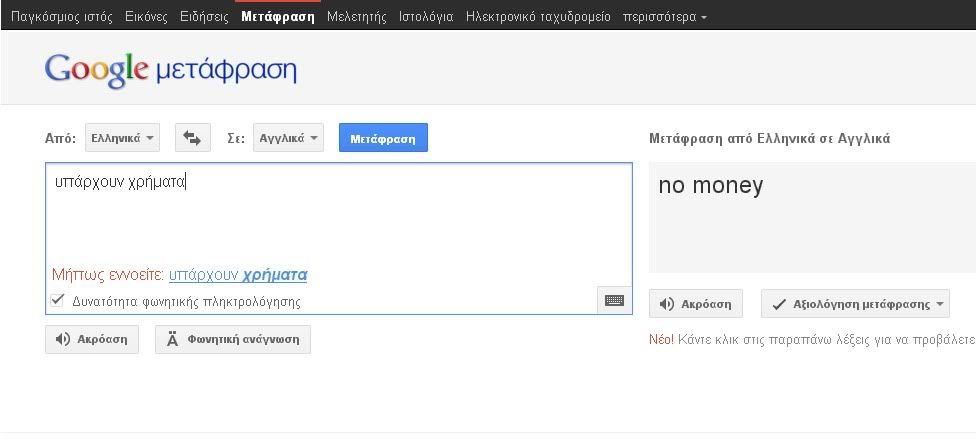The image size is (976, 442).
Task: Go to Εικόνες in top bar
Action: click(146, 17)
